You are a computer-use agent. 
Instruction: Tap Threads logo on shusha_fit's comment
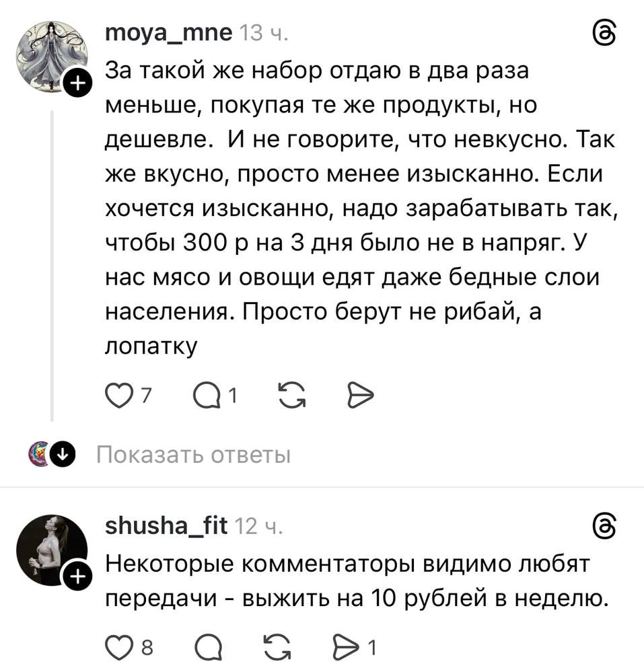point(603,525)
